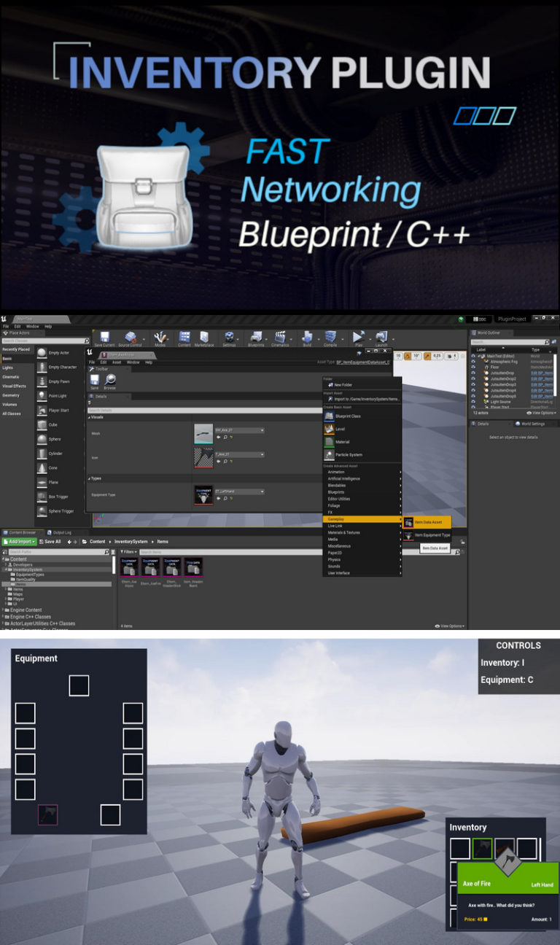Screen dimensions: 560x945
Task: Click InventorySystem in the breadcrumb path
Action: point(131,542)
